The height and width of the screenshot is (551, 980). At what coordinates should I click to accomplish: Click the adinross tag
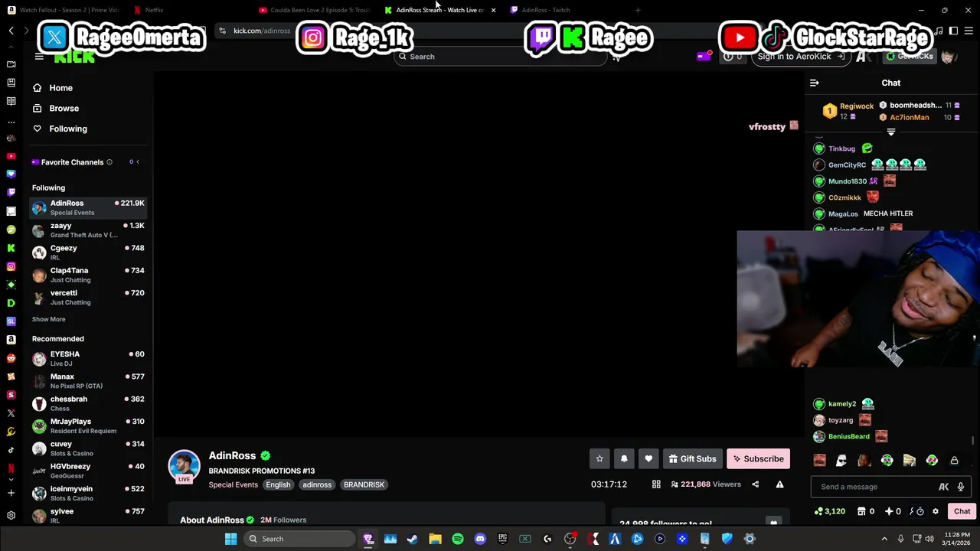point(317,484)
